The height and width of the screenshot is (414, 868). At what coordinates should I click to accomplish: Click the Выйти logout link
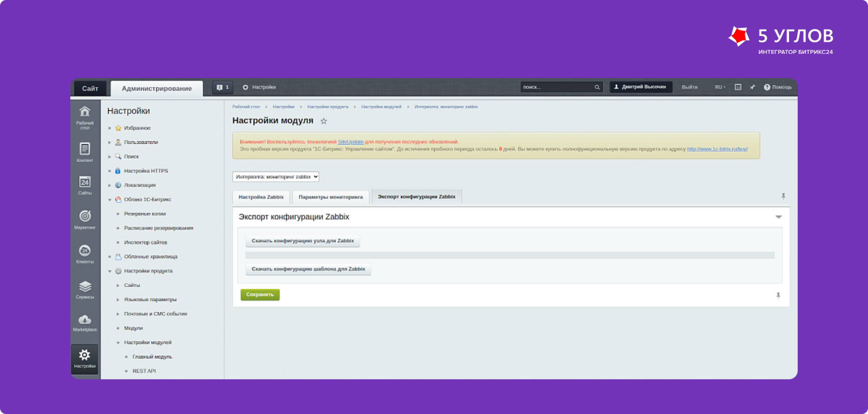(x=690, y=87)
